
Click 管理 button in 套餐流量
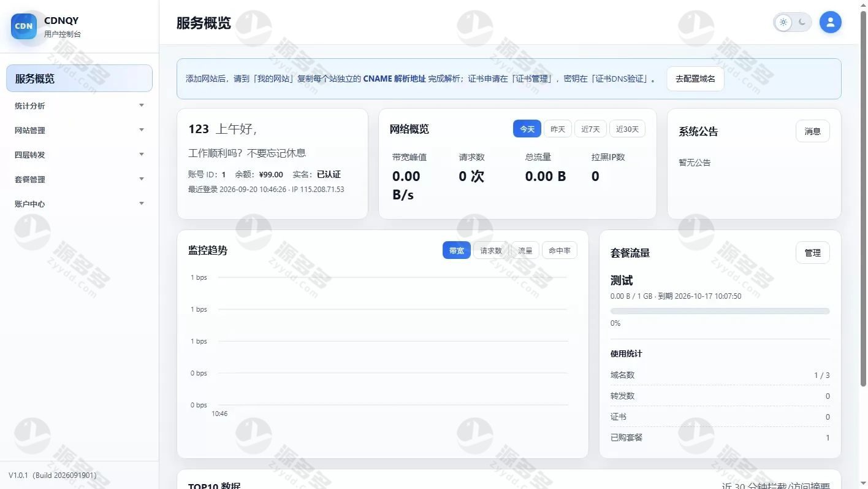pos(812,253)
